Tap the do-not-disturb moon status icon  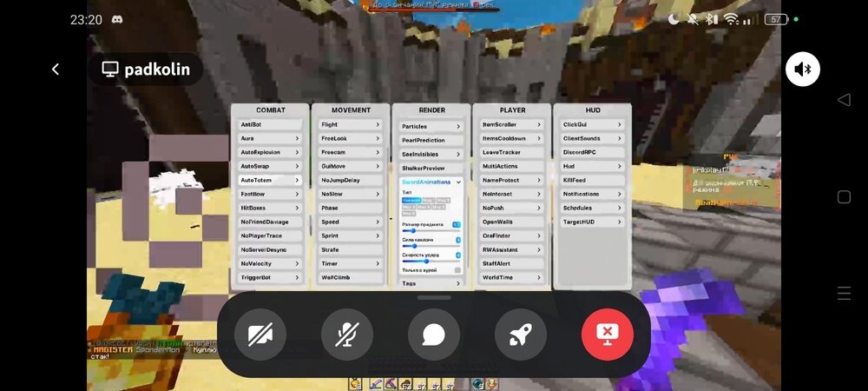click(674, 19)
